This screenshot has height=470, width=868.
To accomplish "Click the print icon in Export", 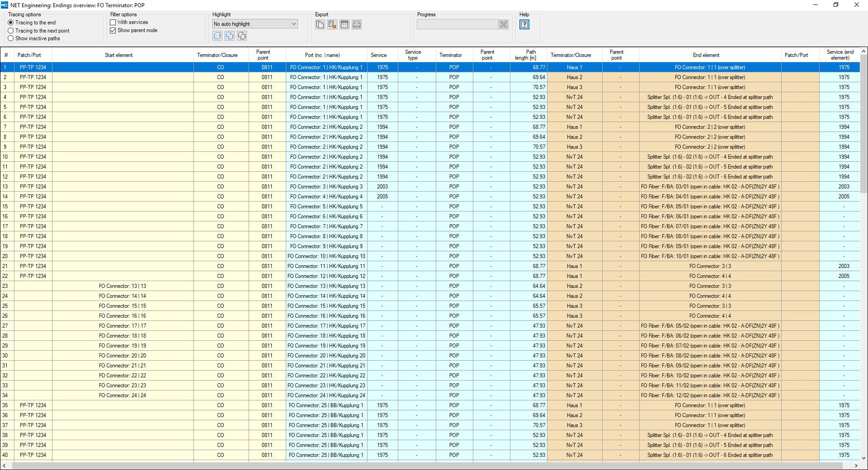I will pos(357,25).
